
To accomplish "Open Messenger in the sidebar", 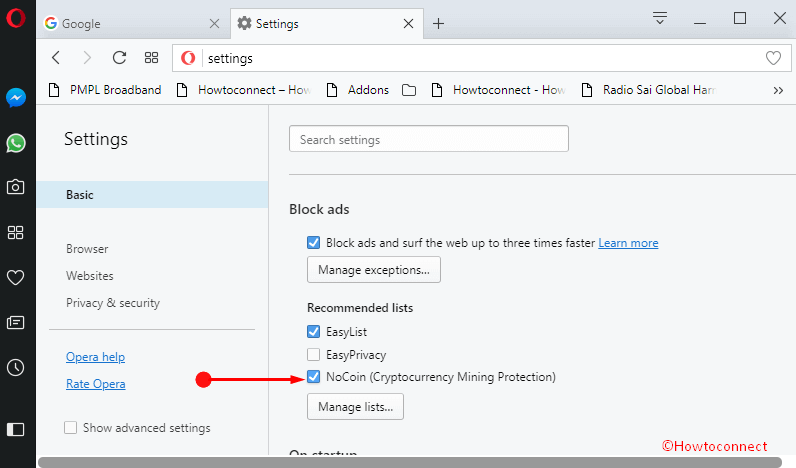I will point(16,97).
